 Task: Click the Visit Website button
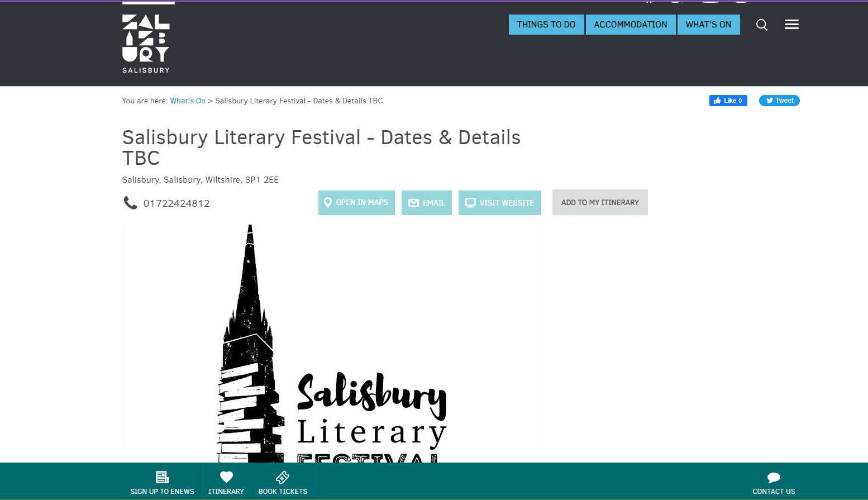[500, 203]
